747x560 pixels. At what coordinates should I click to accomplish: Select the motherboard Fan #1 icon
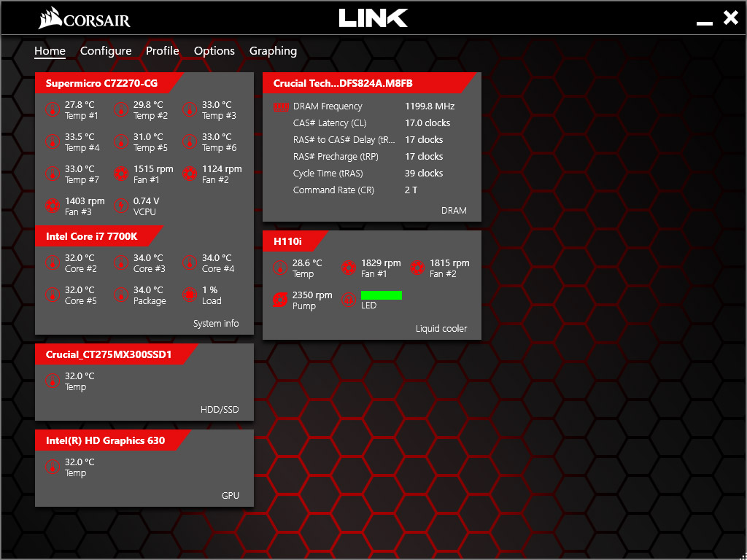point(120,174)
